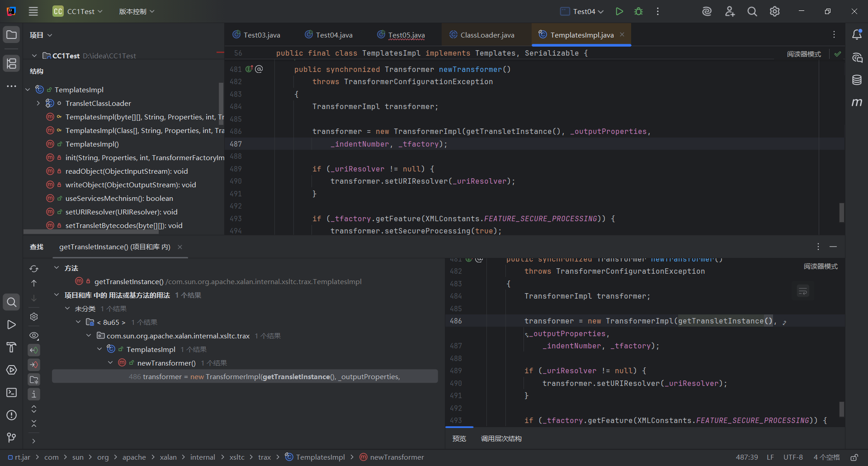Open find usages settings gear
The width and height of the screenshot is (868, 466).
pyautogui.click(x=34, y=317)
